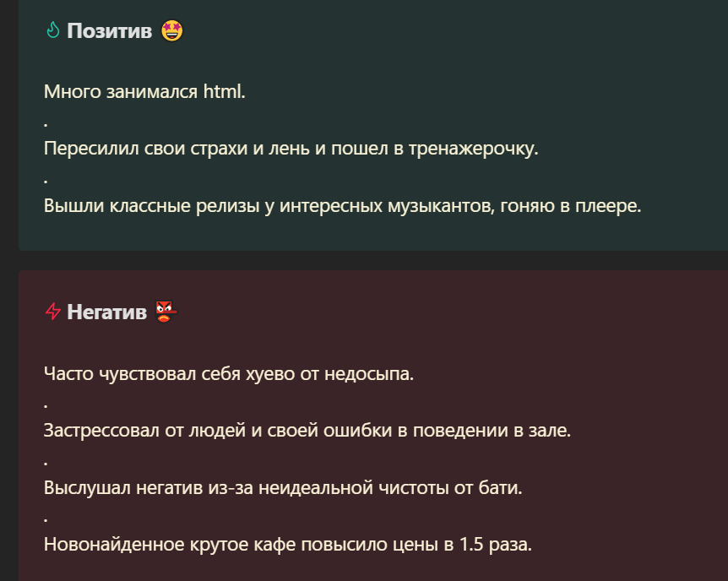
Task: Click the word 'html.' in positive block
Action: point(225,91)
